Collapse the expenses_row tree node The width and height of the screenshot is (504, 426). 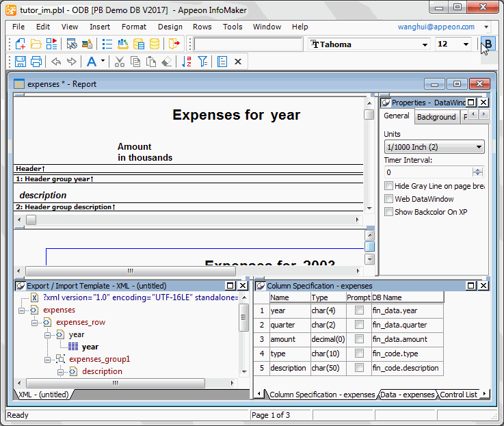coord(34,323)
